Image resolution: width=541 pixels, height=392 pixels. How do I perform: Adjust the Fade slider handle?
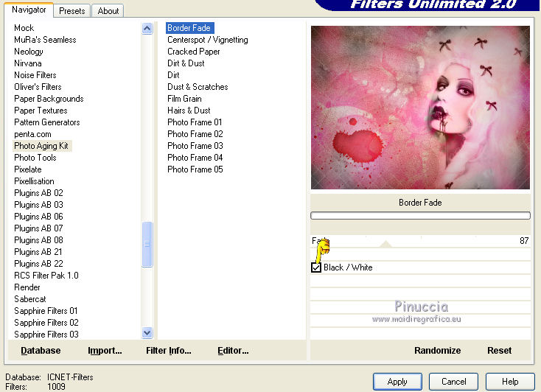pos(385,244)
